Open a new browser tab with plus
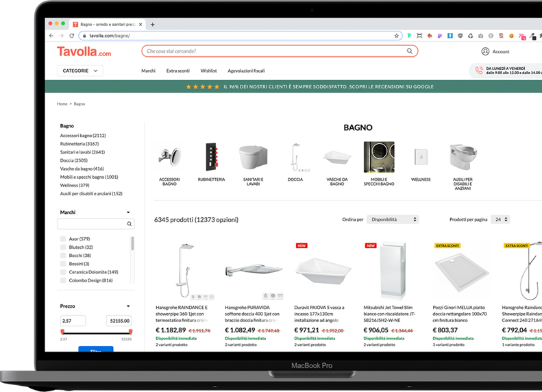The height and width of the screenshot is (392, 542). point(152,25)
